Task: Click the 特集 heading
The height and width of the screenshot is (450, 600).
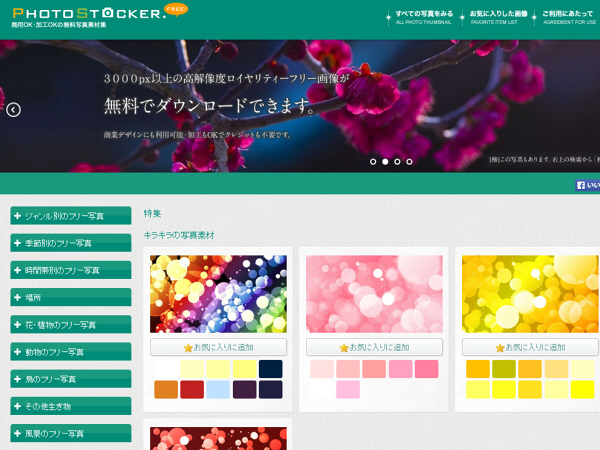Action: [x=152, y=214]
